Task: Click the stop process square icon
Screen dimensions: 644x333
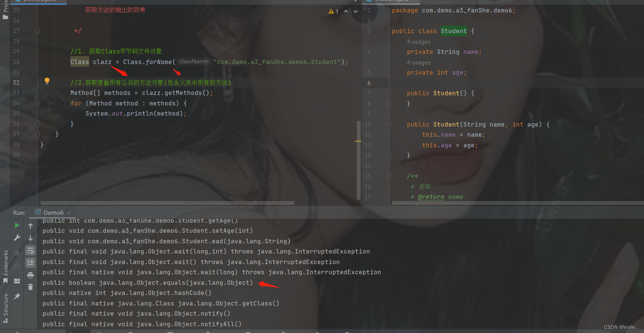Action: pyautogui.click(x=17, y=253)
